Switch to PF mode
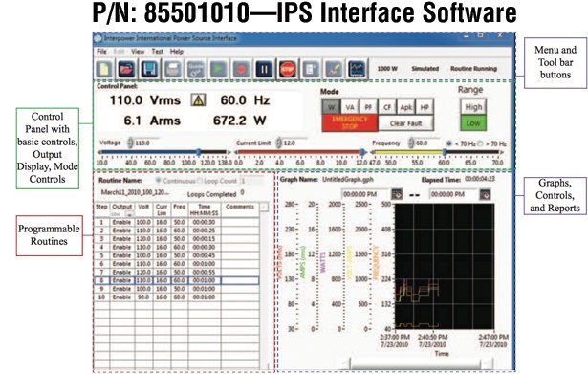This screenshot has width=588, height=374. [368, 107]
